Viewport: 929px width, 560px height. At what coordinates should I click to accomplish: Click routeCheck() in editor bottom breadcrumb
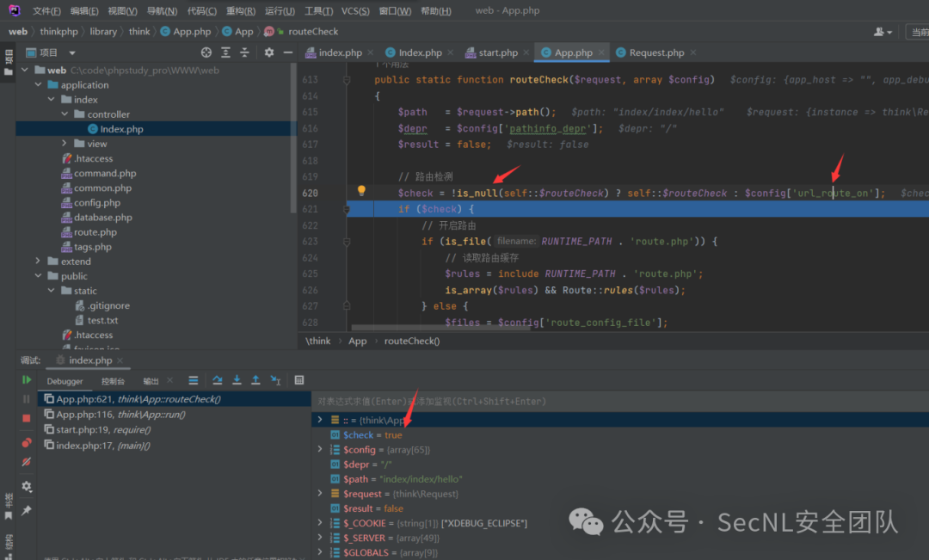pos(412,341)
